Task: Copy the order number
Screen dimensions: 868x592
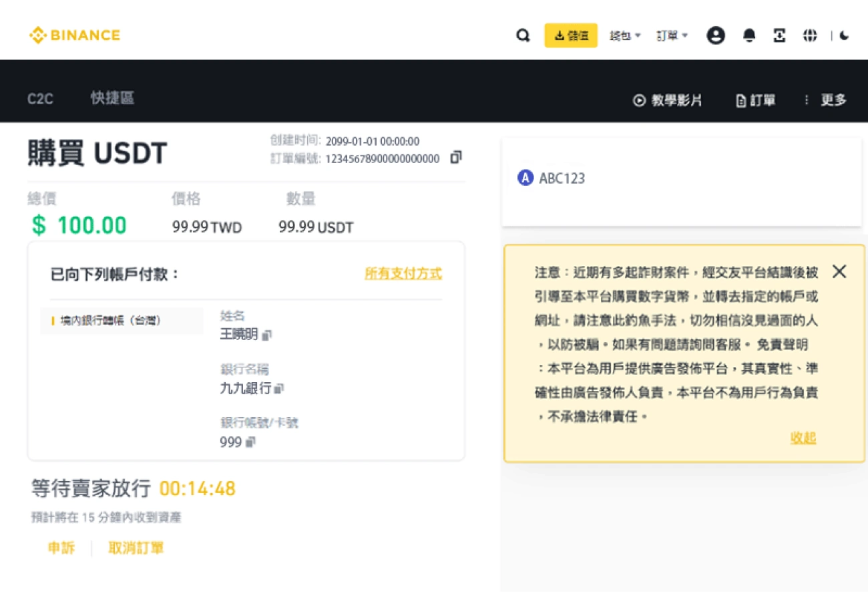Action: 456,158
